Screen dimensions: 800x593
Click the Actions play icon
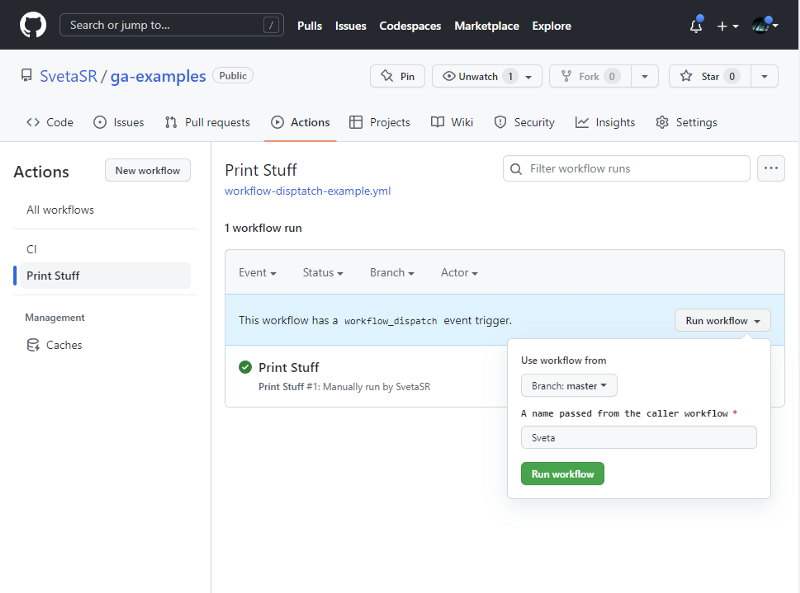[277, 122]
